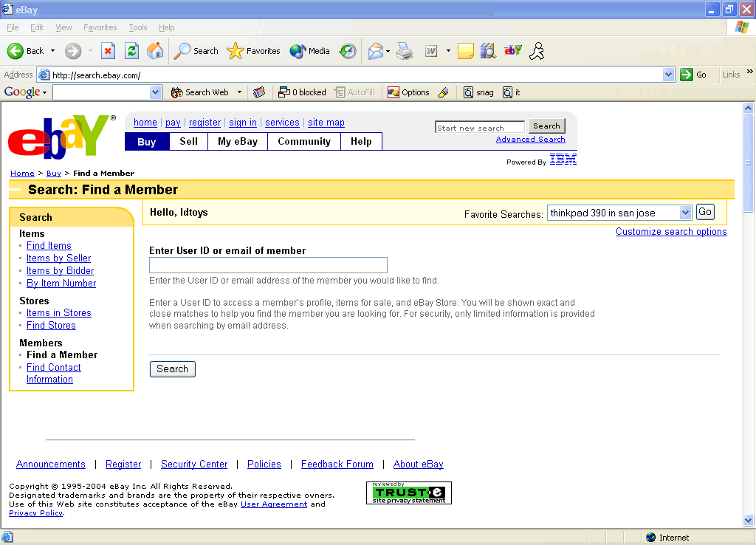Viewport: 756px width, 545px height.
Task: Click the Research books icon
Action: pos(488,51)
